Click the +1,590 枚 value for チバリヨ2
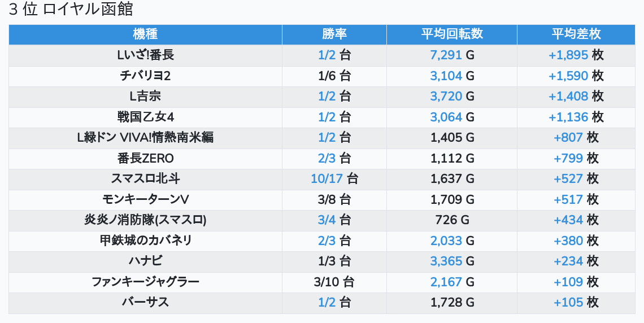Image resolution: width=644 pixels, height=323 pixels. pyautogui.click(x=576, y=76)
